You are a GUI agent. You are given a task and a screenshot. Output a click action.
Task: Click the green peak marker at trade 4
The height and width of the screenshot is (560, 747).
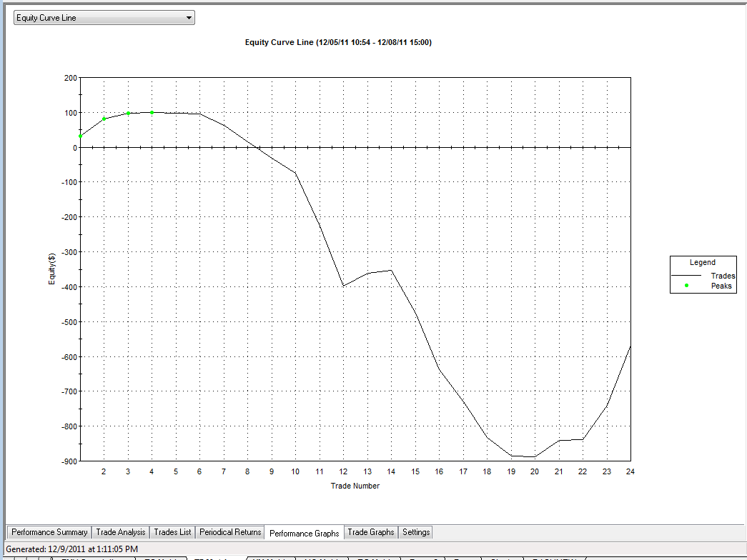pyautogui.click(x=152, y=112)
